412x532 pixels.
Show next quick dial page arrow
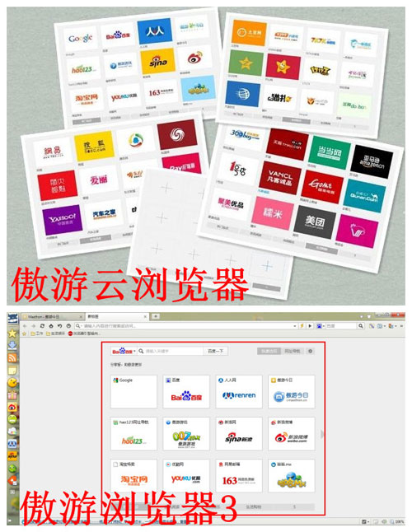click(322, 434)
